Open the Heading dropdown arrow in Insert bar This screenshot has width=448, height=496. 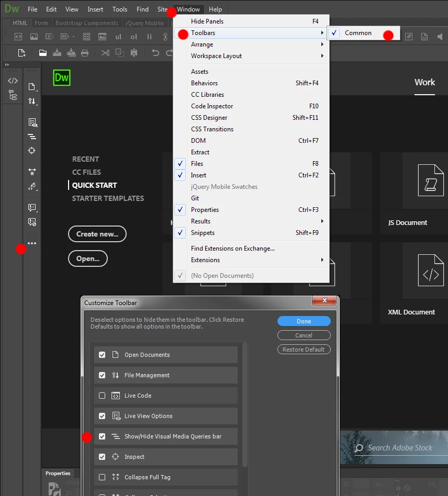[x=73, y=37]
